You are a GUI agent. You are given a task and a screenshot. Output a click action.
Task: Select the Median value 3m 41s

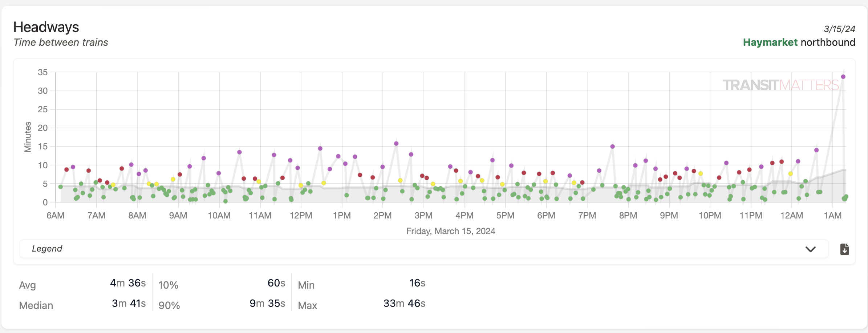129,304
